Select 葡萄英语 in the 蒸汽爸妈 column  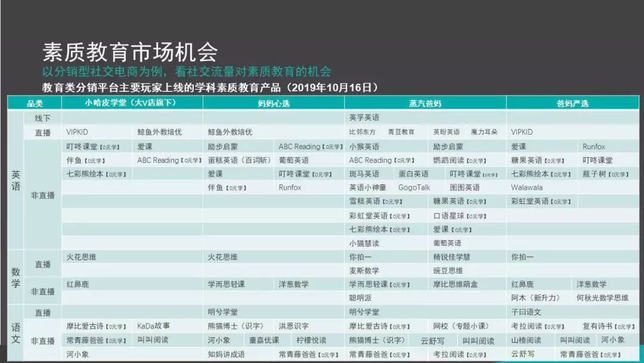coord(447,244)
